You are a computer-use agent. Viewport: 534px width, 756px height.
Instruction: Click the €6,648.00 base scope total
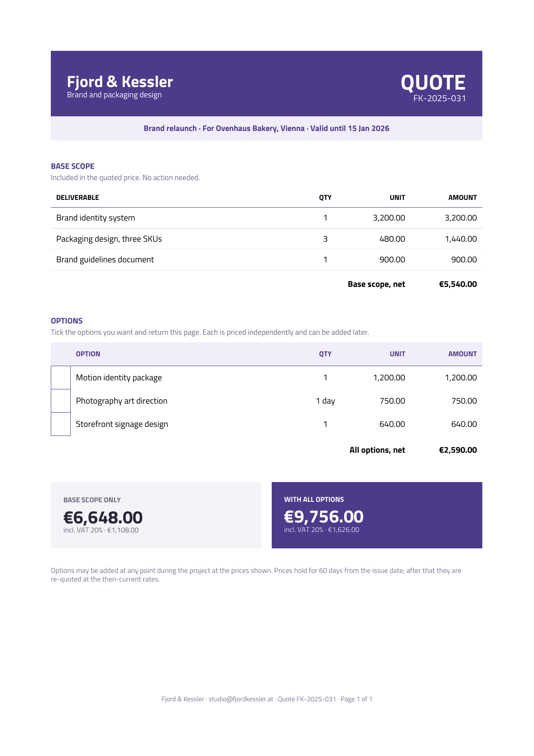[x=103, y=517]
